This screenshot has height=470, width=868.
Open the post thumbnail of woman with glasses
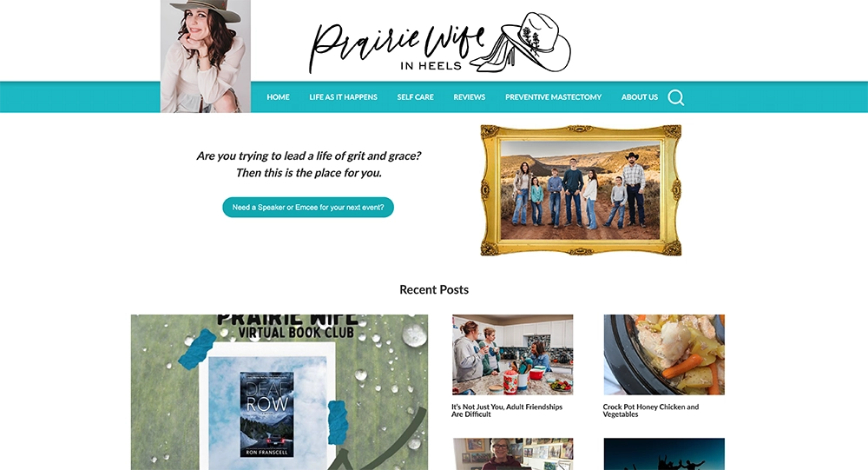(x=513, y=453)
